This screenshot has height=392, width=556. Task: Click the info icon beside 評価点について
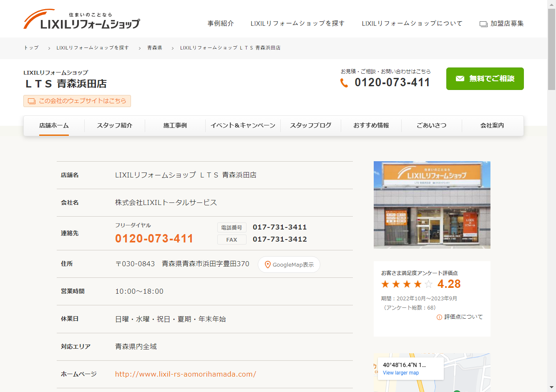439,317
